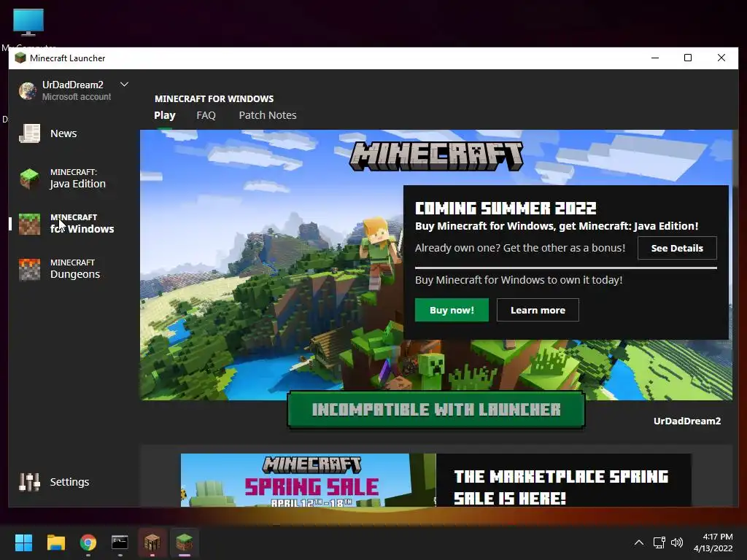This screenshot has width=747, height=560.
Task: Click the green Buy now! button
Action: tap(452, 310)
